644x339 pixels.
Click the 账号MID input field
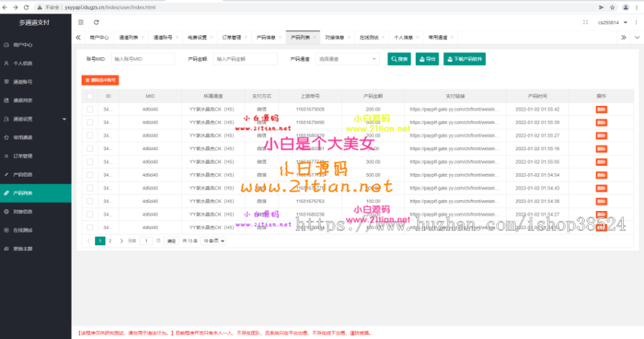(x=142, y=59)
